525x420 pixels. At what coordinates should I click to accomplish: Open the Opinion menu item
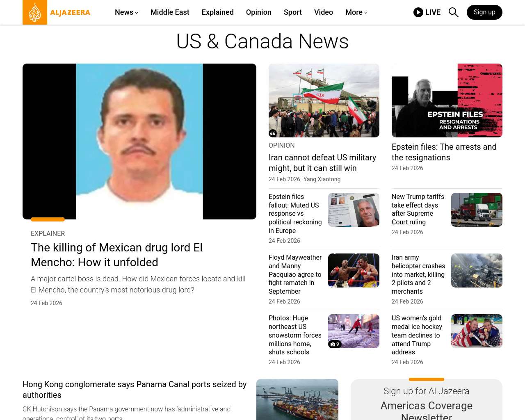pos(258,12)
